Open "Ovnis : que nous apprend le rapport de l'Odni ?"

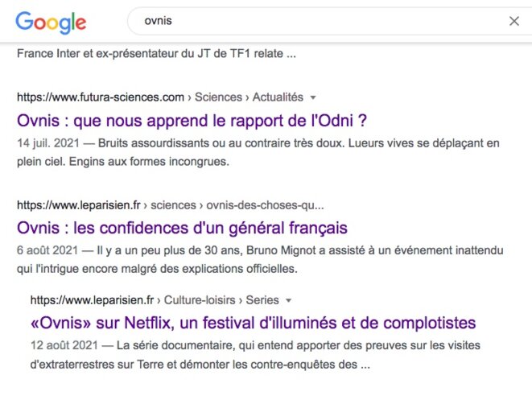[192, 121]
